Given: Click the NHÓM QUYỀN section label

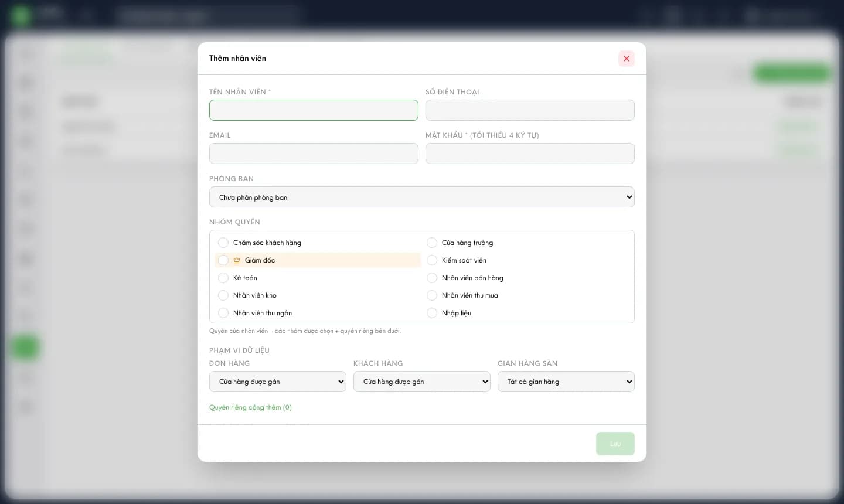Looking at the screenshot, I should 234,222.
